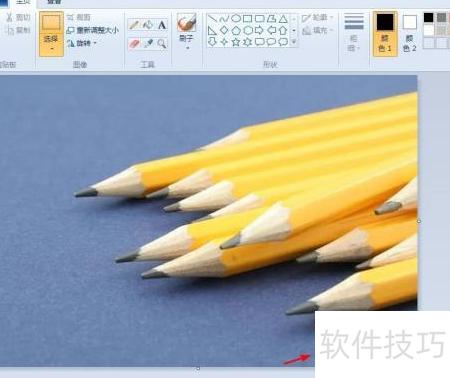
Task: Select the Fill with color bucket tool
Action: click(148, 25)
